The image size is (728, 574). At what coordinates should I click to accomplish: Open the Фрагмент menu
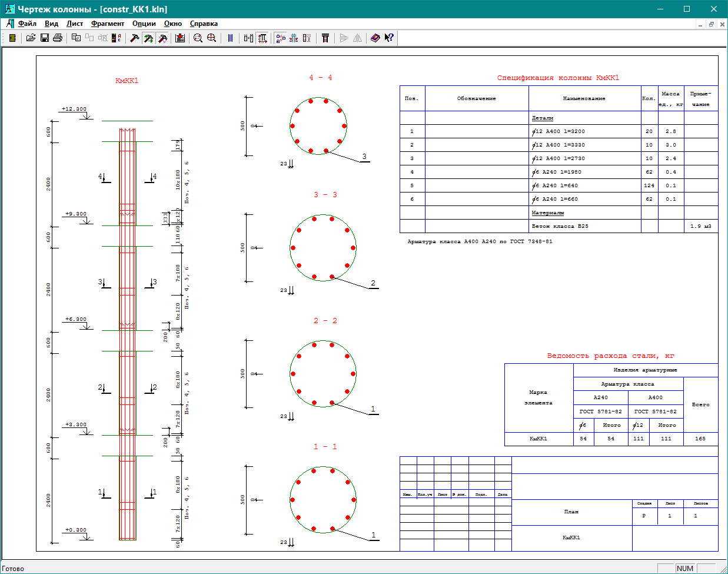point(108,24)
